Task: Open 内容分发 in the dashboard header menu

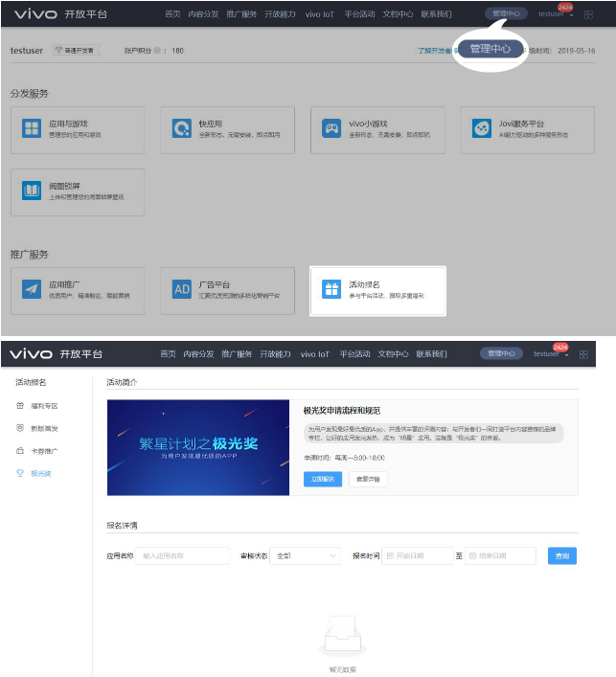Action: 203,14
